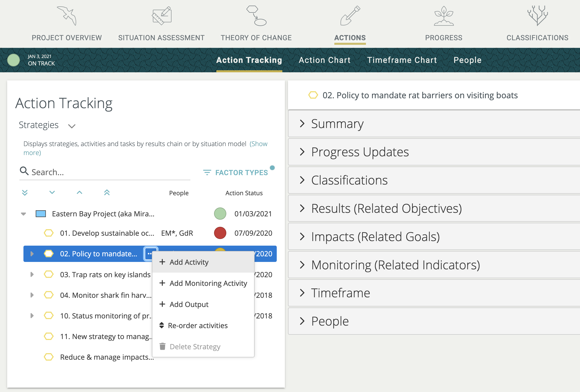Viewport: 580px width, 392px height.
Task: Switch to the Timeframe Chart tab
Action: click(402, 60)
